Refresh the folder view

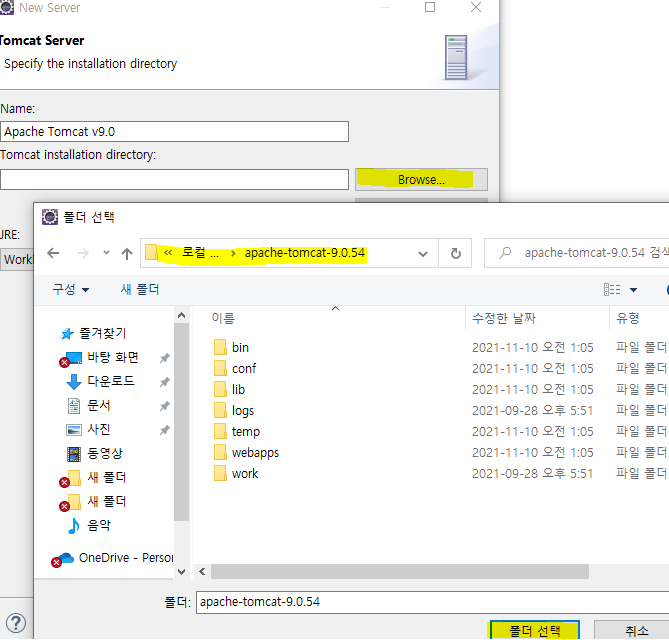click(456, 253)
